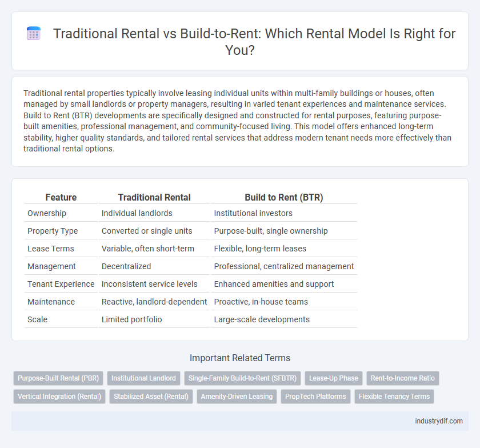Click the 'Feature' column header
480x448 pixels.
(x=61, y=197)
